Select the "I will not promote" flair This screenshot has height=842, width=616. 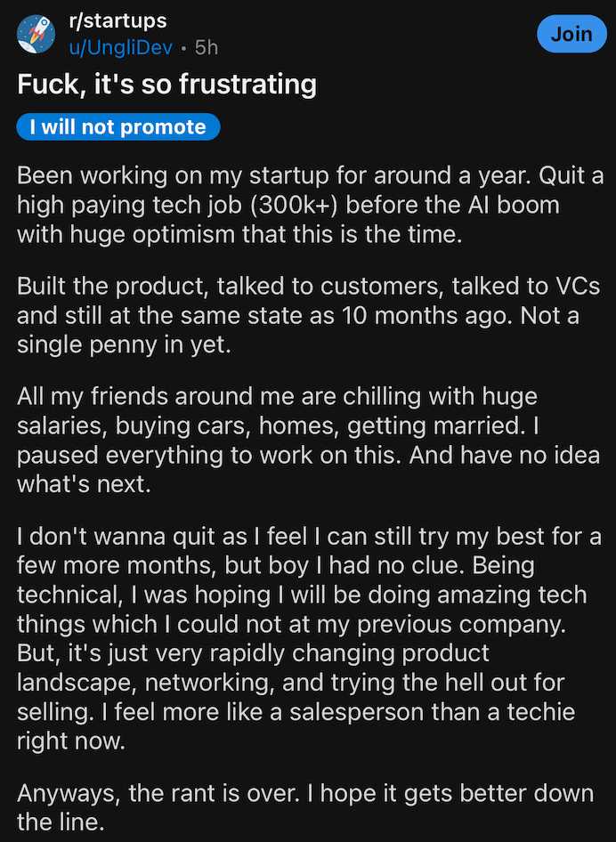pyautogui.click(x=118, y=127)
